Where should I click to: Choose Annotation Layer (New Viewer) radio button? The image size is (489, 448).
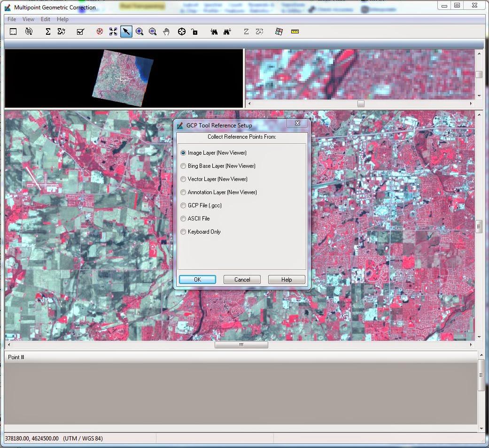coord(183,192)
